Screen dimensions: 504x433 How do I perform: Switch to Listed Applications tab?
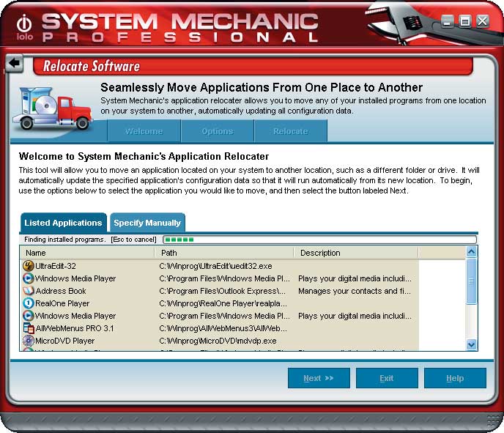point(63,223)
